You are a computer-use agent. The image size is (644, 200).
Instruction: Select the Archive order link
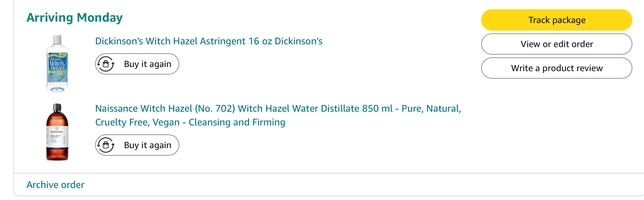[x=55, y=185]
